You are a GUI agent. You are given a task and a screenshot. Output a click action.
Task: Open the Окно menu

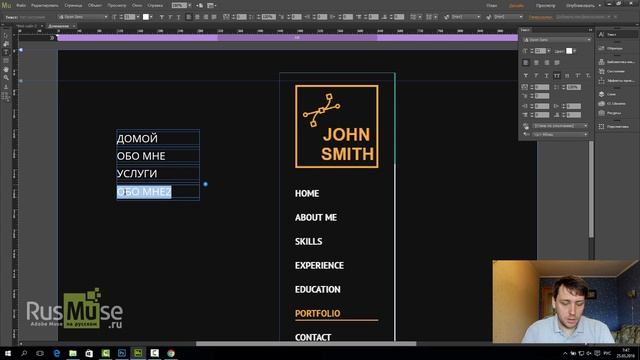click(137, 5)
